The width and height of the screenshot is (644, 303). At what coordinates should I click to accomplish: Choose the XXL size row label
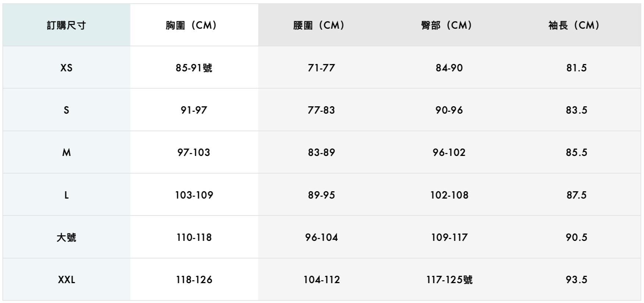point(66,279)
